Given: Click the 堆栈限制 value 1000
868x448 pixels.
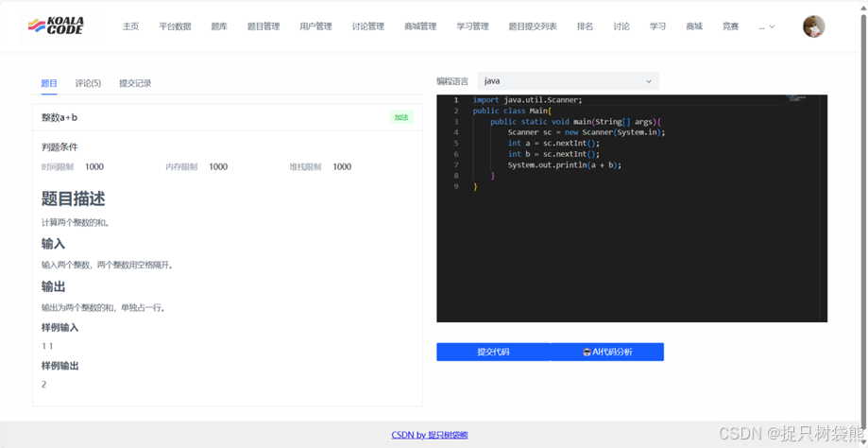Looking at the screenshot, I should [342, 166].
